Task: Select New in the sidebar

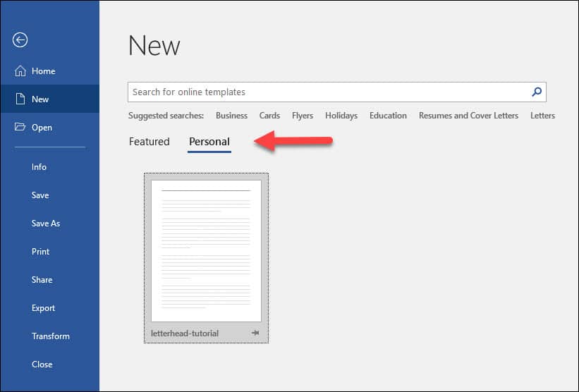Action: click(x=50, y=99)
